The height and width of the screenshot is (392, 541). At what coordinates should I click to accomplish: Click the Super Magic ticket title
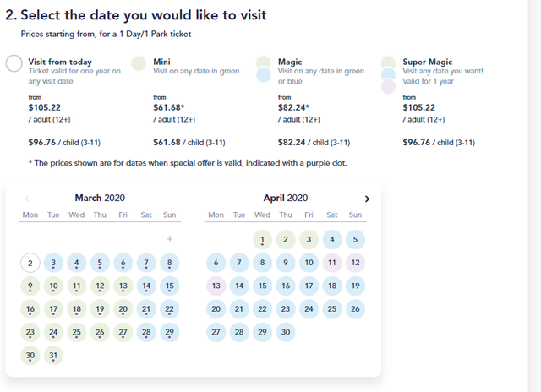coord(428,62)
